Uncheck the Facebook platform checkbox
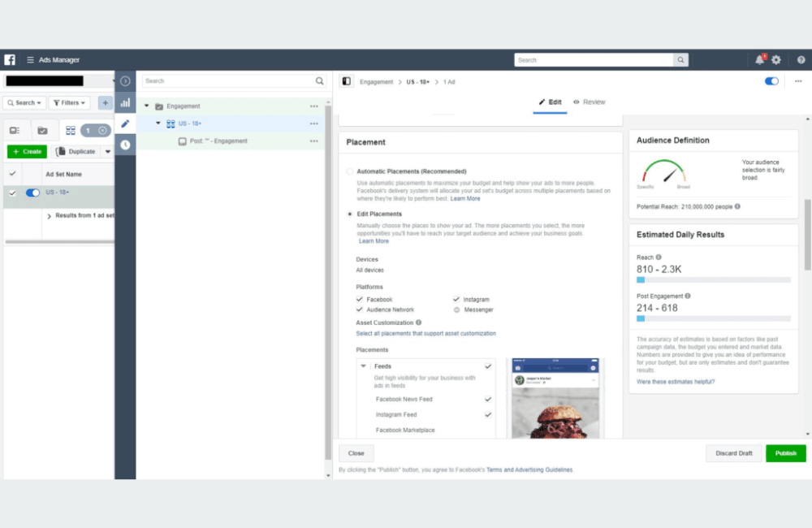The image size is (812, 528). tap(360, 300)
